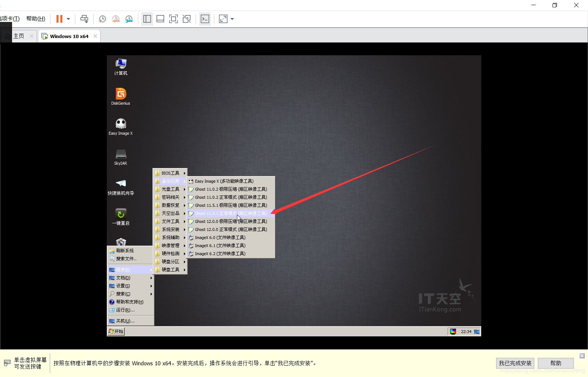Screen dimensions: 588x377
Task: Expand the 数据恢复 submenu
Action: pos(170,205)
